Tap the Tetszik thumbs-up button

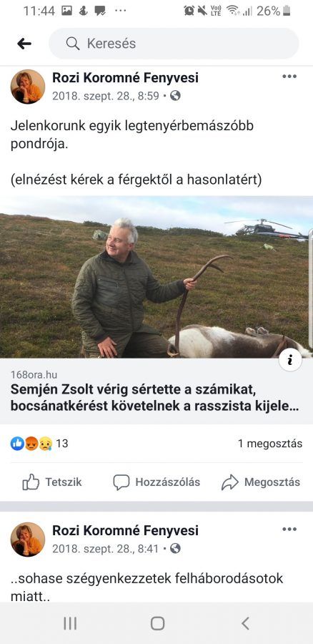click(52, 482)
